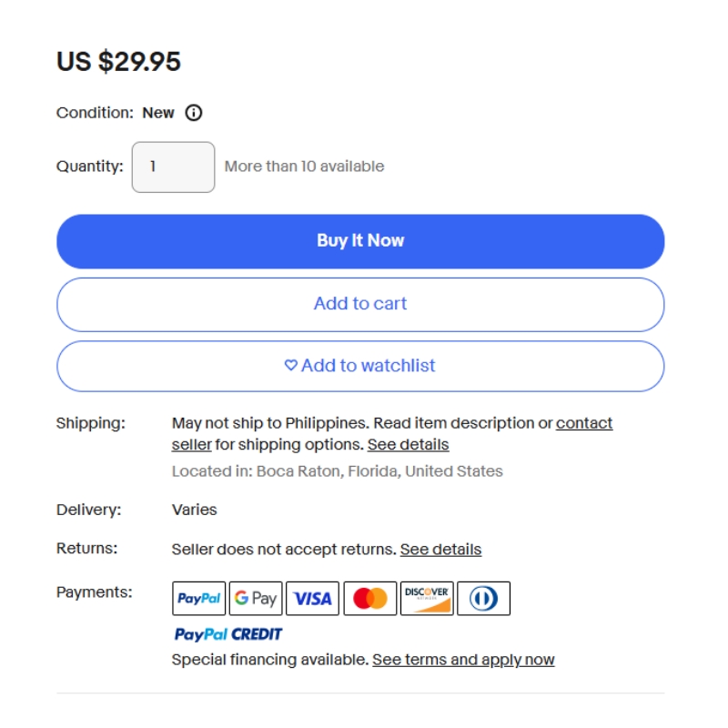Click the Google Pay payment icon

256,599
